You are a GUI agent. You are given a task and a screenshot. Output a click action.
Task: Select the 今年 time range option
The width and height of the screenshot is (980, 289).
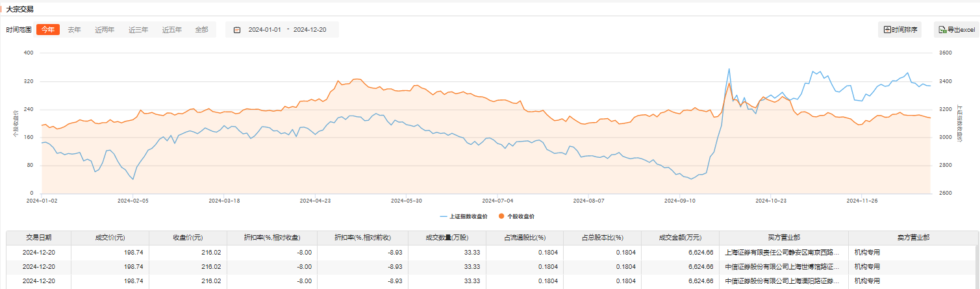pos(48,30)
